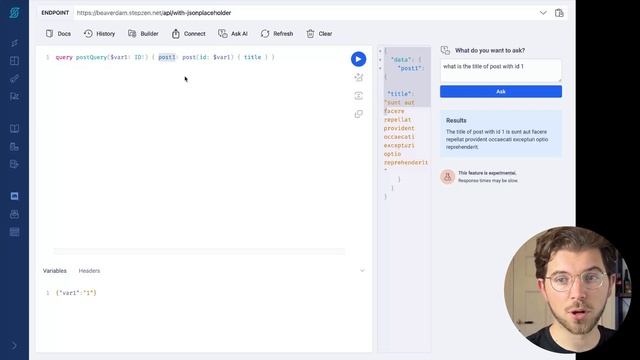
Task: Run the query with the blue play button
Action: tap(358, 59)
